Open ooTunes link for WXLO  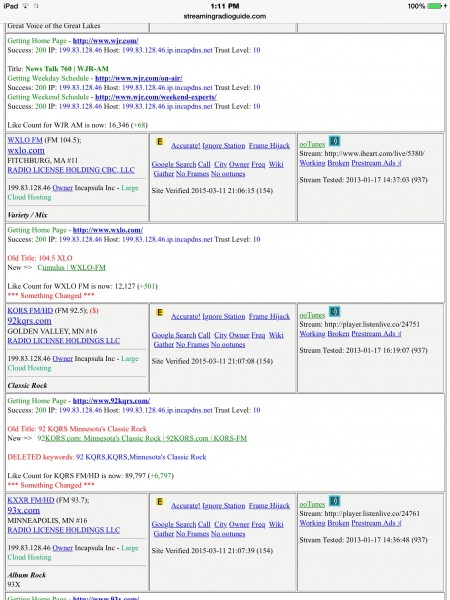[x=312, y=144]
